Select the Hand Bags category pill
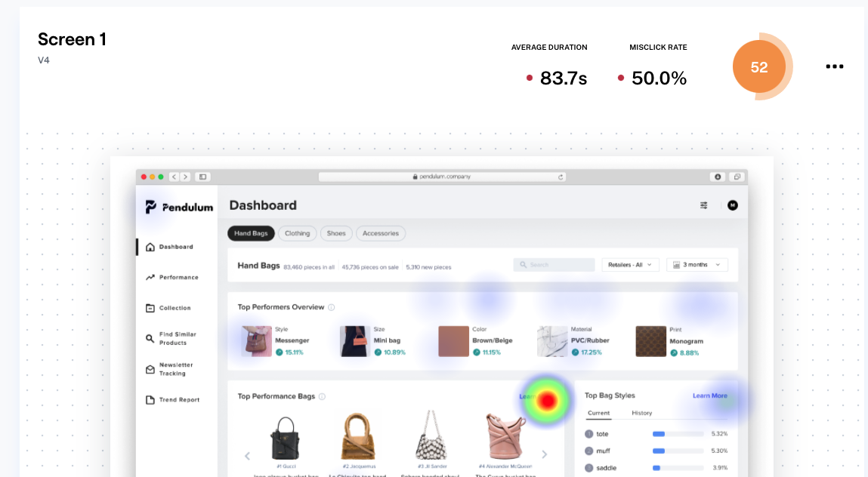This screenshot has width=868, height=477. [x=251, y=233]
